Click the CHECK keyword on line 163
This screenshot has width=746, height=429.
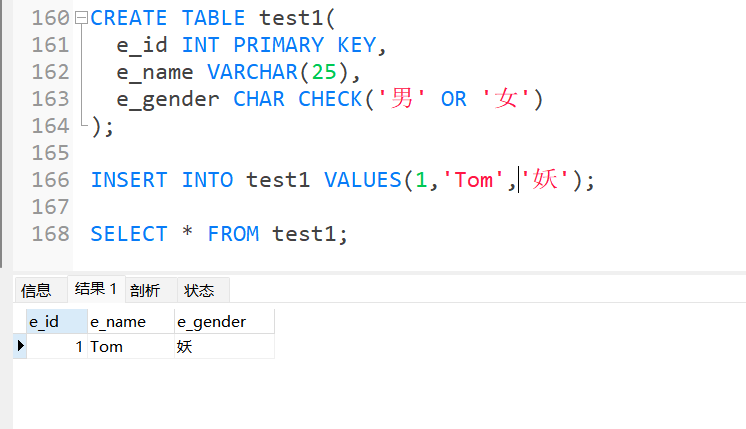[330, 99]
